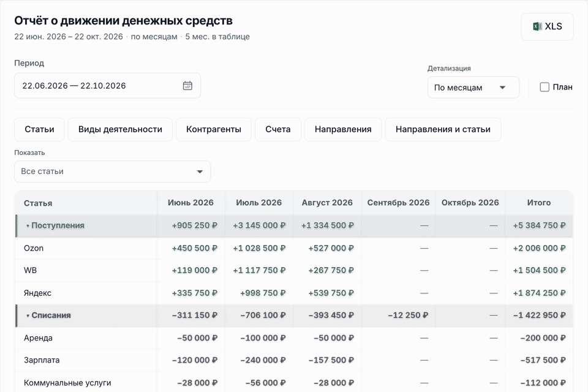The image size is (588, 392).
Task: Select the Коммунальные услуги row label
Action: coord(67,383)
